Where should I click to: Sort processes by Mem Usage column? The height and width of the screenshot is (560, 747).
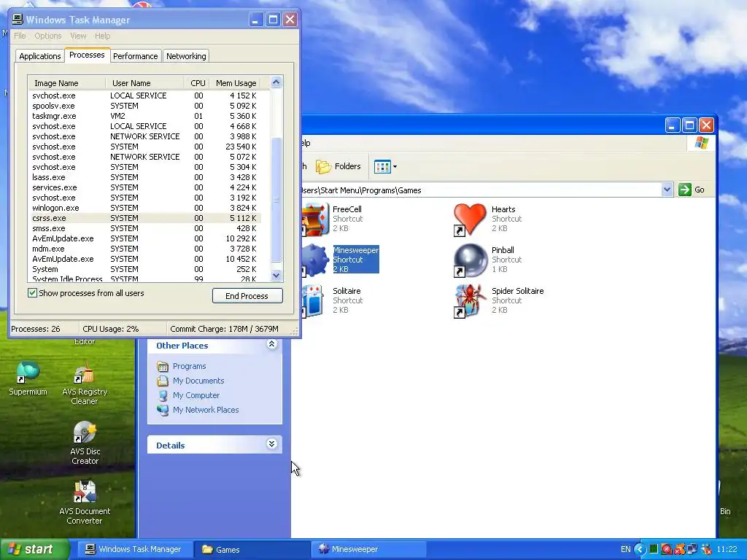coord(236,83)
